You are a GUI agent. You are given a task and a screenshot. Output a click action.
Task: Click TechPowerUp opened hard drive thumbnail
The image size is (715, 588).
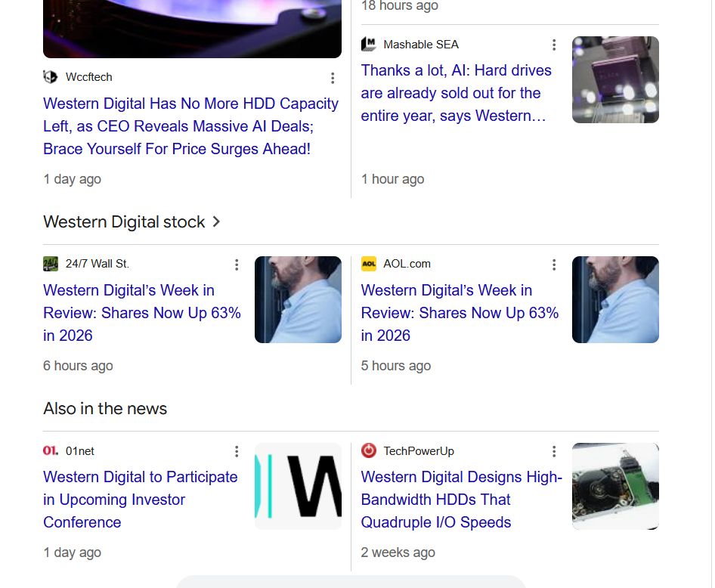[615, 487]
